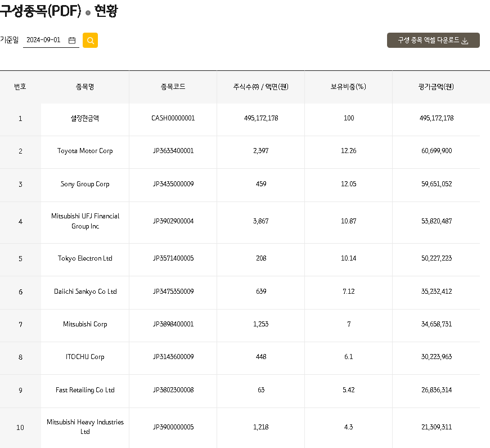Screen dimensions: 490x448
Task: Click code JP3571400005
Action: pyautogui.click(x=173, y=258)
